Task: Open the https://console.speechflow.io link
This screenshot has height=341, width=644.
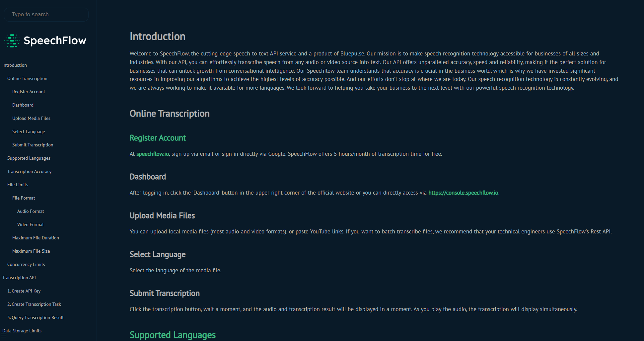Action: coord(463,193)
